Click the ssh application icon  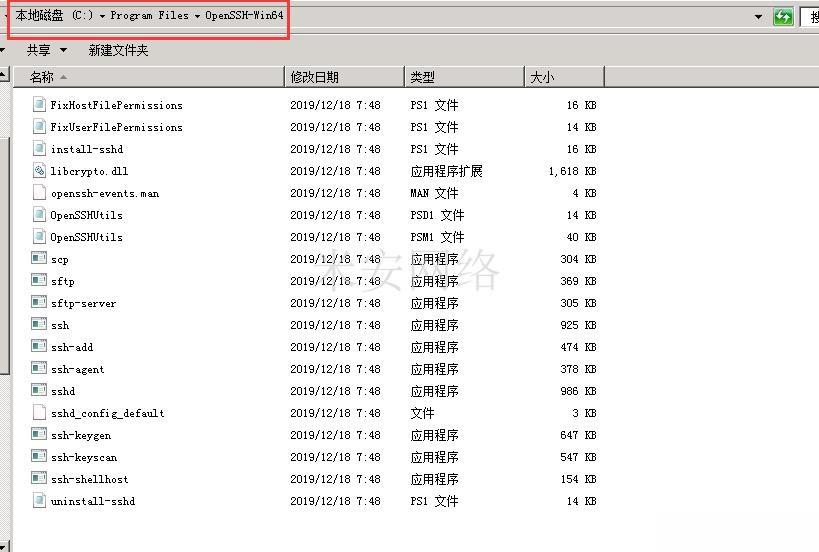point(39,324)
